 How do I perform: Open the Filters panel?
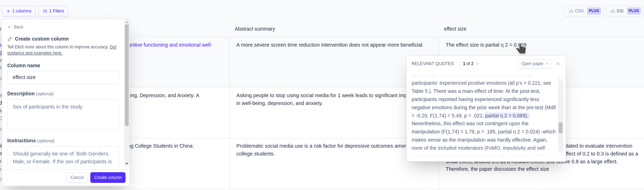[53, 11]
